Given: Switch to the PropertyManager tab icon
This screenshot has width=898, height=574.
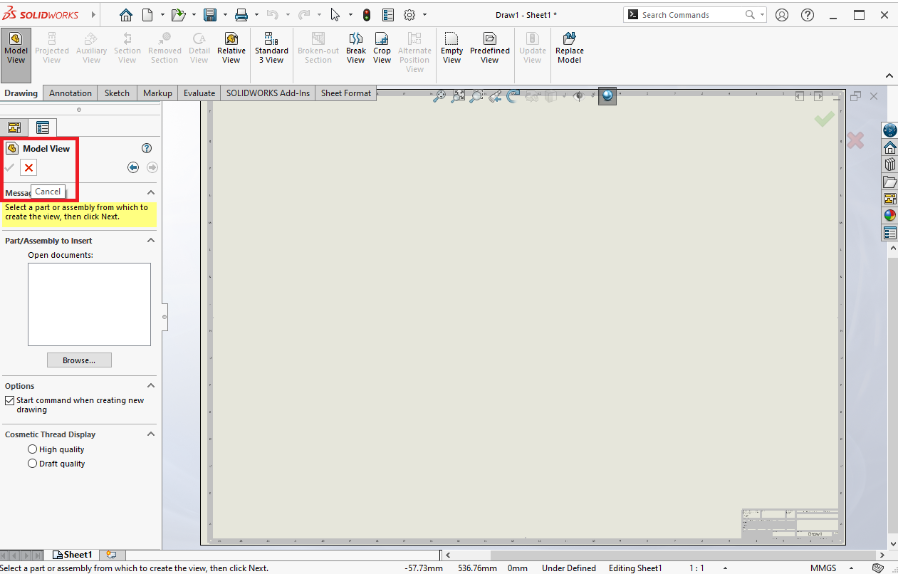Looking at the screenshot, I should tap(42, 127).
